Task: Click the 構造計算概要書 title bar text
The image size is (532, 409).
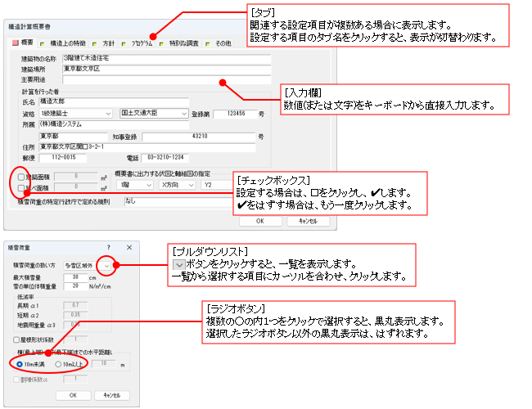Action: pyautogui.click(x=29, y=27)
